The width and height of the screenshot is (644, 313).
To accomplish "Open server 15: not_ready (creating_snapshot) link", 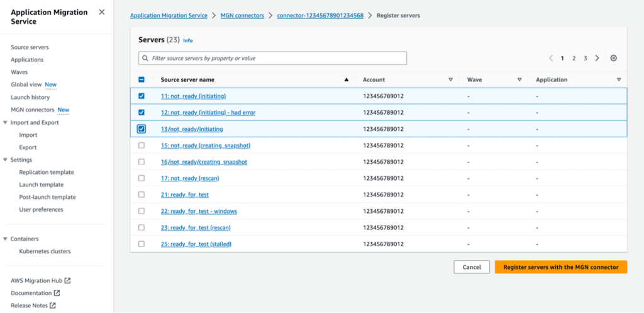I will (206, 145).
